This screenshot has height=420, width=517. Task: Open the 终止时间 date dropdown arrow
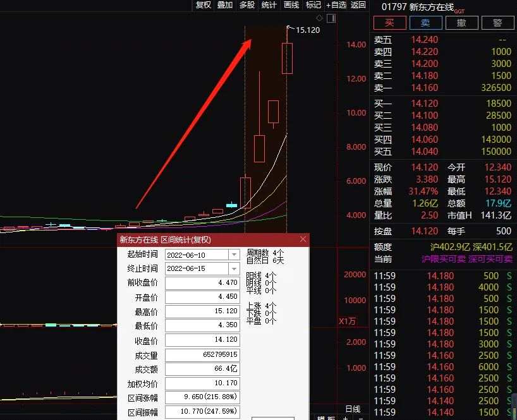tap(234, 268)
